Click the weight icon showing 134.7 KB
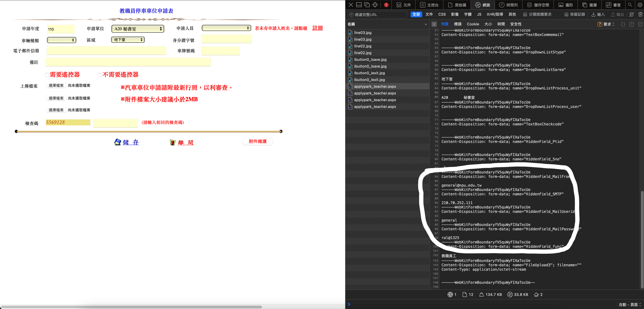The image size is (644, 309). click(x=481, y=295)
